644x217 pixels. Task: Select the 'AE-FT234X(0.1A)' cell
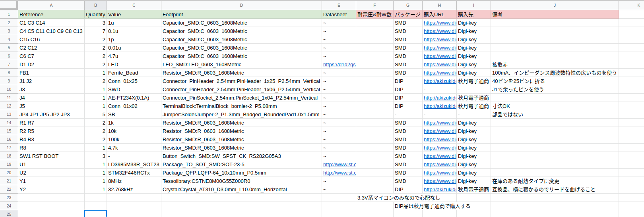click(x=134, y=98)
